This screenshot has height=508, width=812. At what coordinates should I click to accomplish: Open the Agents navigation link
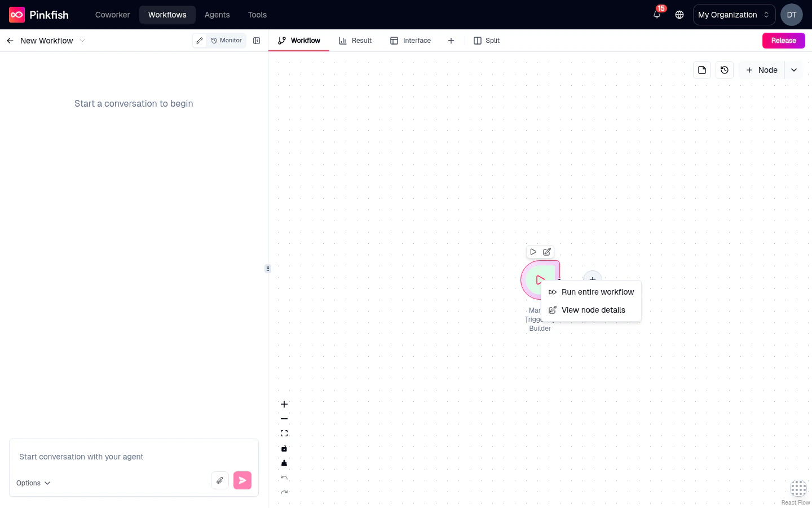point(217,15)
